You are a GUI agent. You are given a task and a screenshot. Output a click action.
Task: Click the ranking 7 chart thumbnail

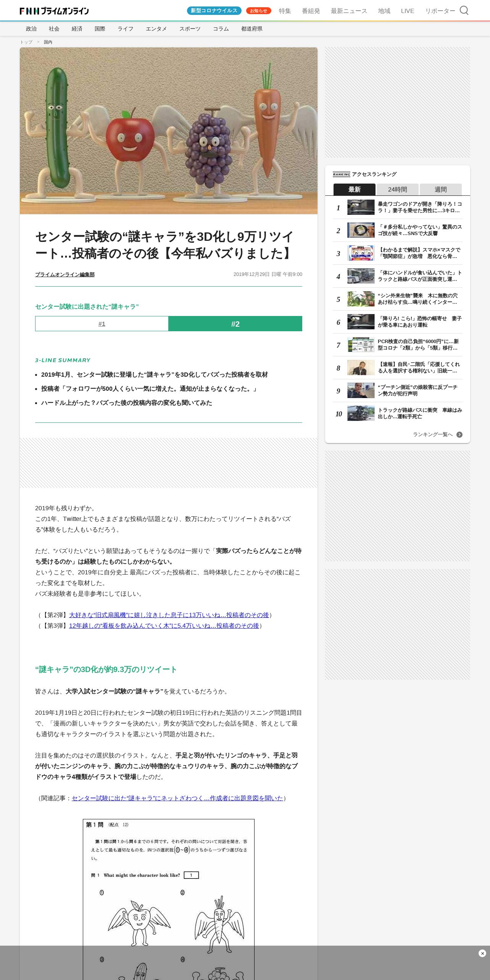(x=361, y=345)
